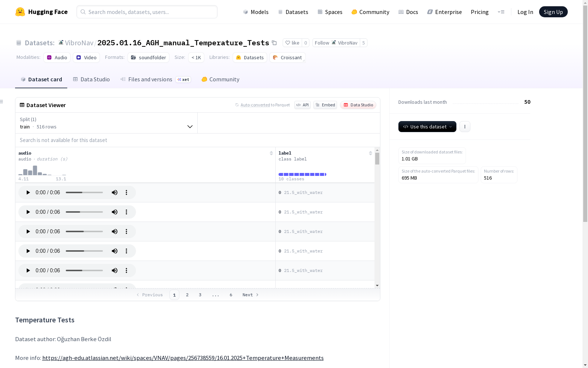Open the navigation overflow menu icon

[x=501, y=12]
